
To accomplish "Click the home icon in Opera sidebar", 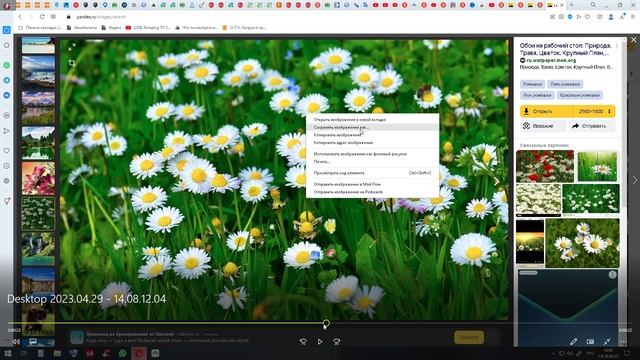I will click(x=7, y=45).
